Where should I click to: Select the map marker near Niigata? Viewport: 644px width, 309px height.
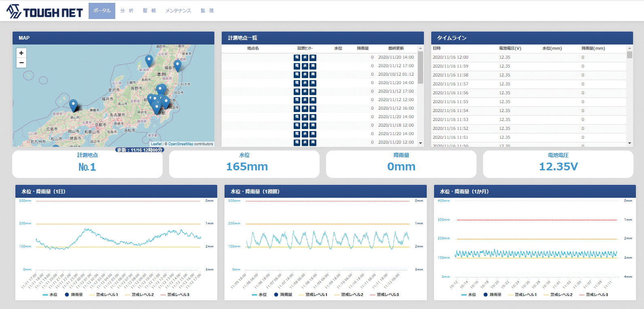point(149,61)
